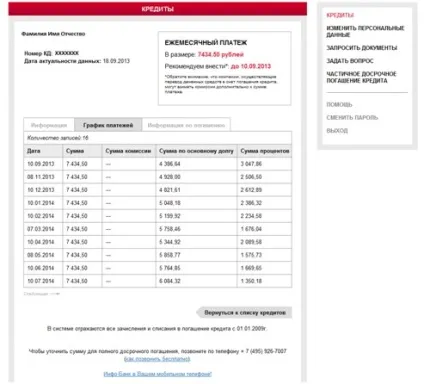
Task: Select ЧАСТИЧНОЕ ДОСРОЧНОЕ ПОГАШЕНИЕ КРЕДИТА
Action: 361,77
